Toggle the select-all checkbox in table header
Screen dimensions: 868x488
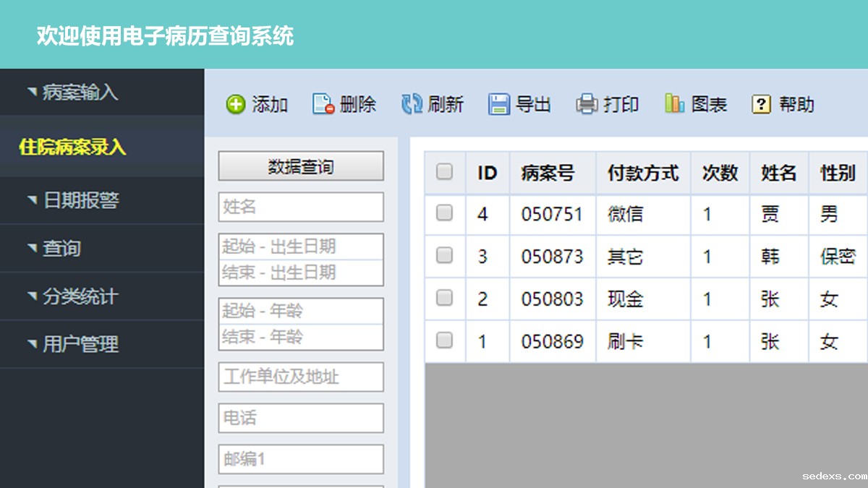click(x=444, y=172)
